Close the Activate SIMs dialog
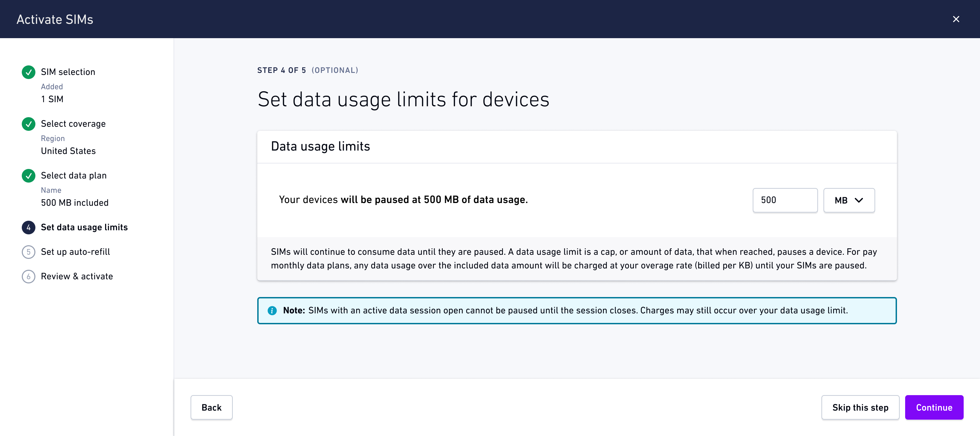Screen dimensions: 980x436 tap(955, 19)
